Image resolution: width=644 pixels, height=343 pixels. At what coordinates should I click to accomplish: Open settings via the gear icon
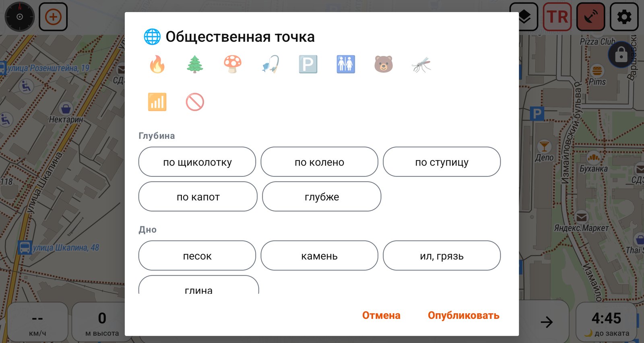point(624,17)
